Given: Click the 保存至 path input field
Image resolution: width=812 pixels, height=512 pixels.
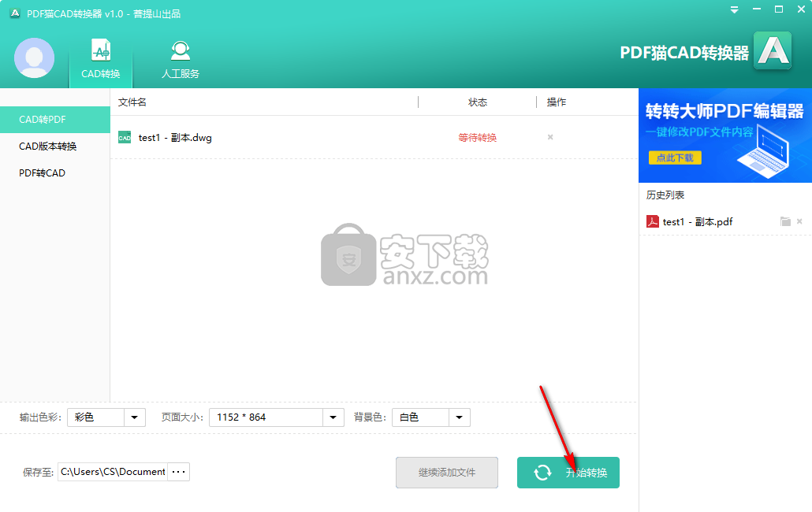Looking at the screenshot, I should 113,472.
